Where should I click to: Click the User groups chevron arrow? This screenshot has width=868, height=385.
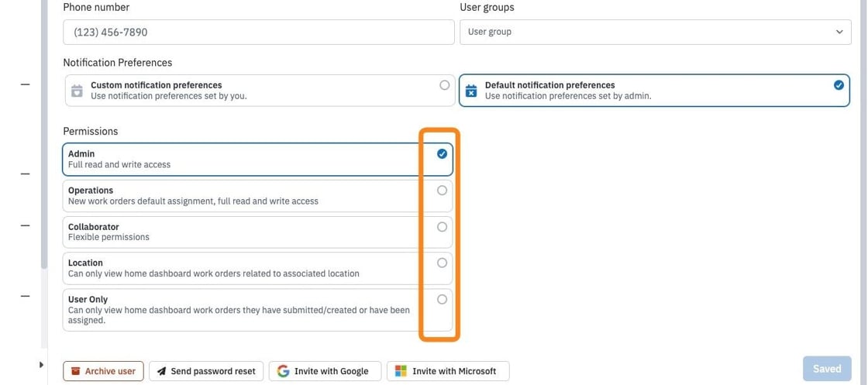click(x=839, y=32)
